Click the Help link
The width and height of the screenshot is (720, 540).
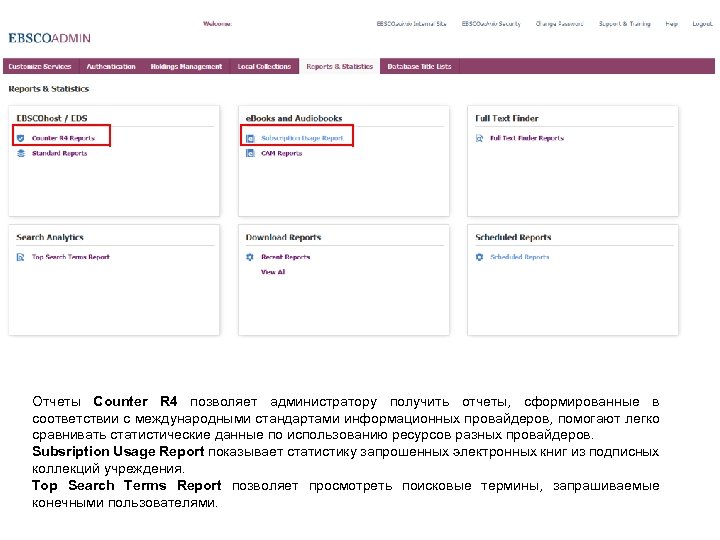(671, 23)
